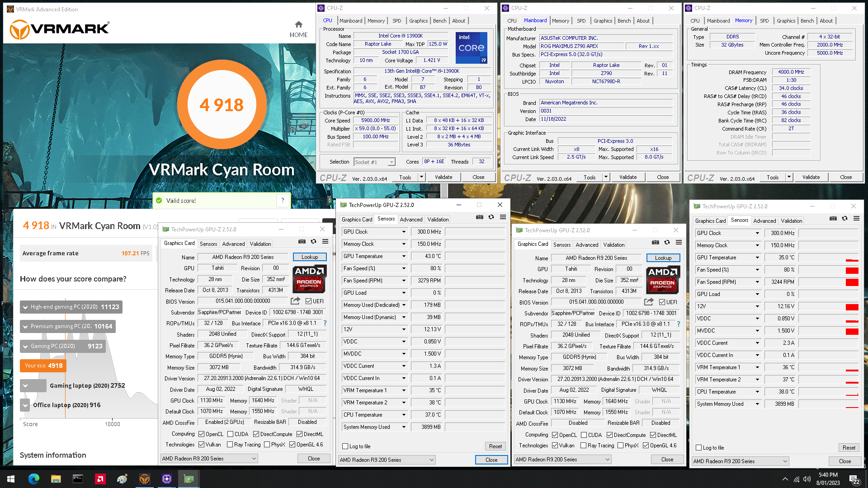The image size is (868, 488).
Task: Click the question mark beside Valid score
Action: [x=283, y=200]
